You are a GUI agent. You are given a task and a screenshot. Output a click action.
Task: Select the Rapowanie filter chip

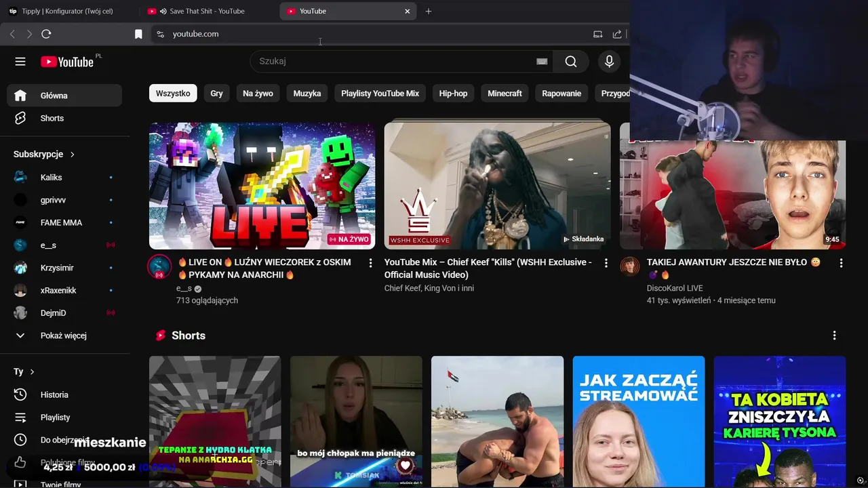click(x=561, y=94)
